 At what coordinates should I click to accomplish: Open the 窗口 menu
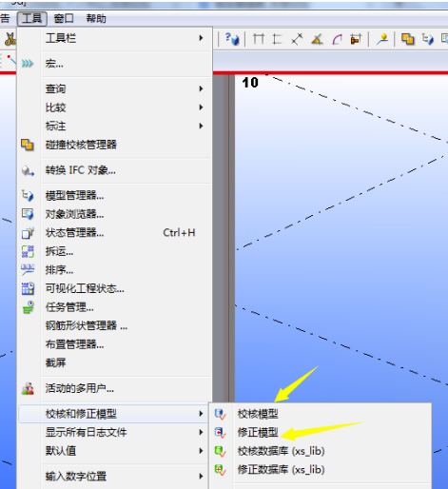pyautogui.click(x=64, y=18)
